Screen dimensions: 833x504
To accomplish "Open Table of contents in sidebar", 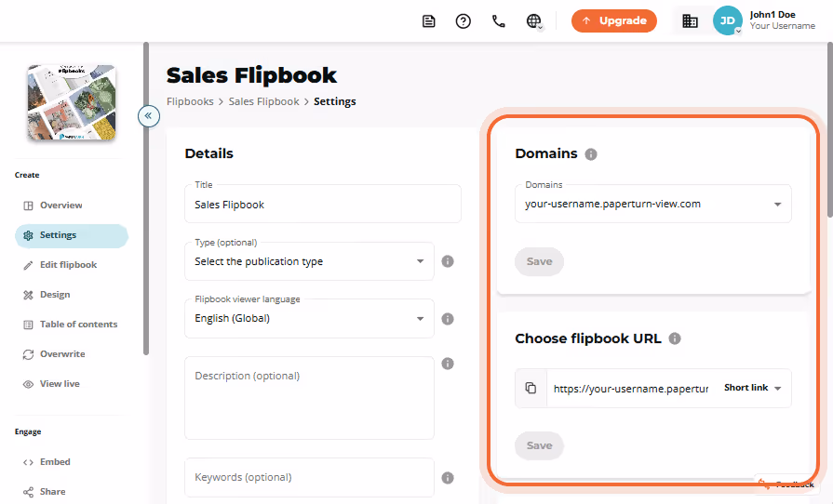I will (71, 325).
